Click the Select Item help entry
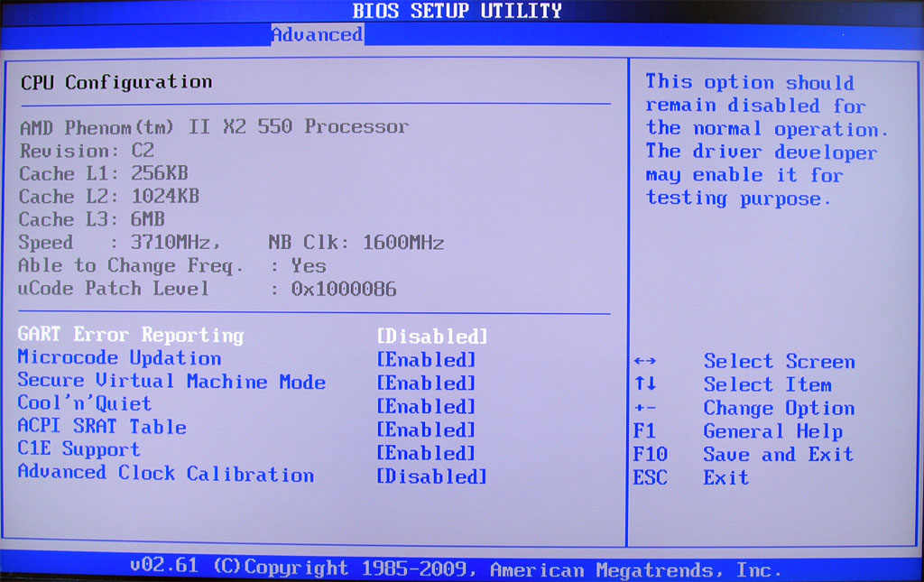Viewport: 924px width, 582px height. pos(767,384)
